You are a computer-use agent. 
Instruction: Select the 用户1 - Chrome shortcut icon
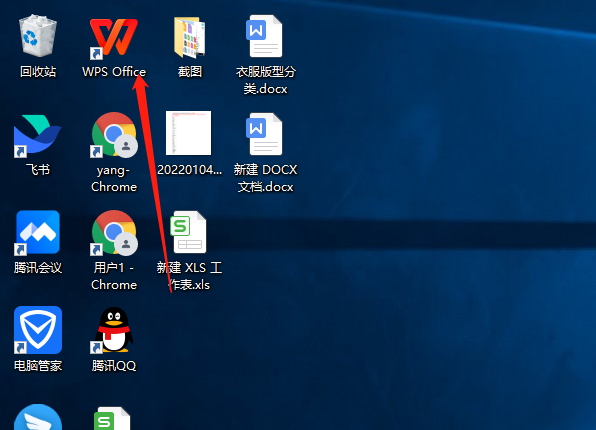114,233
